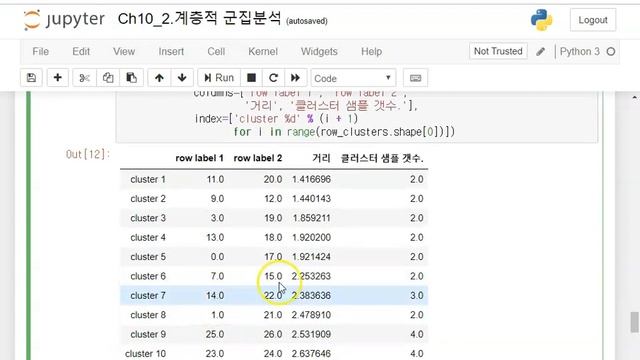This screenshot has height=360, width=640.
Task: Open the cell type Code dropdown
Action: click(x=353, y=78)
